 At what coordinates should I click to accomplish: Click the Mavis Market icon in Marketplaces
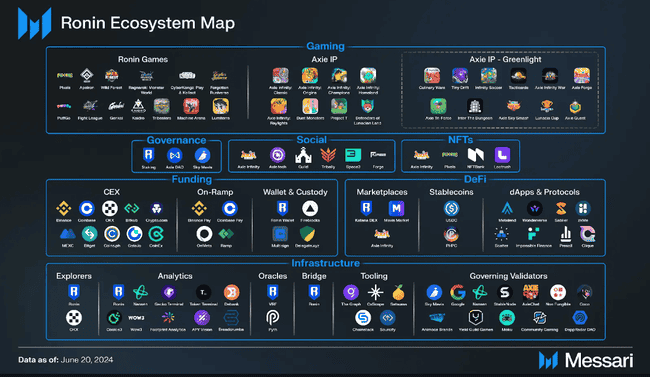[396, 208]
